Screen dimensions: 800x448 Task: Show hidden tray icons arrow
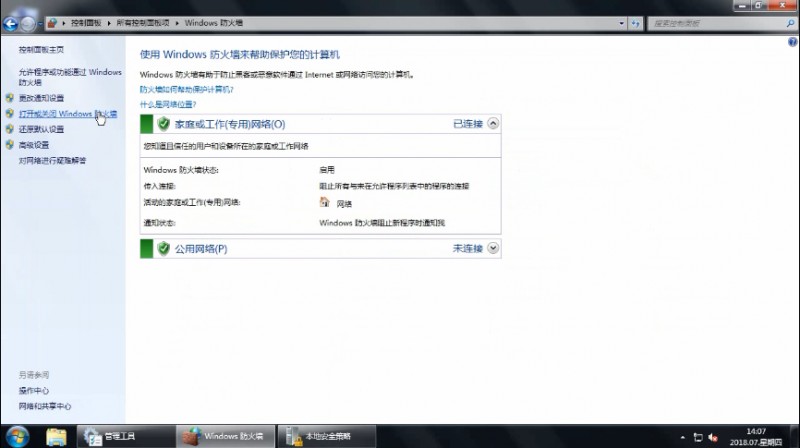pyautogui.click(x=683, y=437)
